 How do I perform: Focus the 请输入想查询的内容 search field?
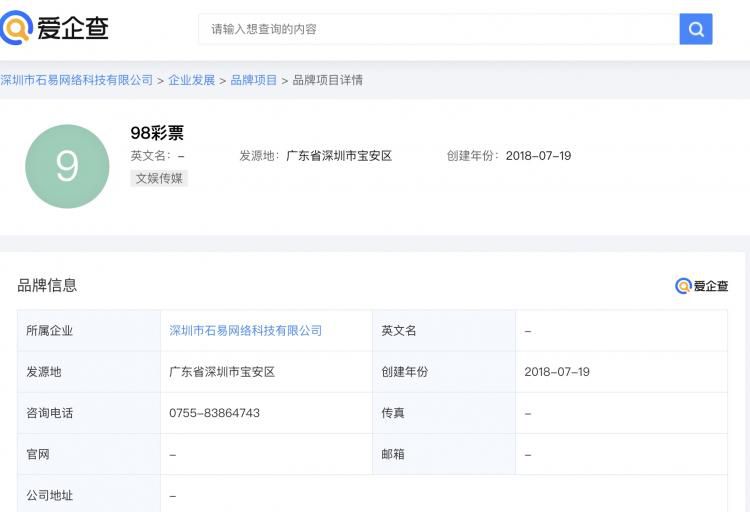[439, 29]
